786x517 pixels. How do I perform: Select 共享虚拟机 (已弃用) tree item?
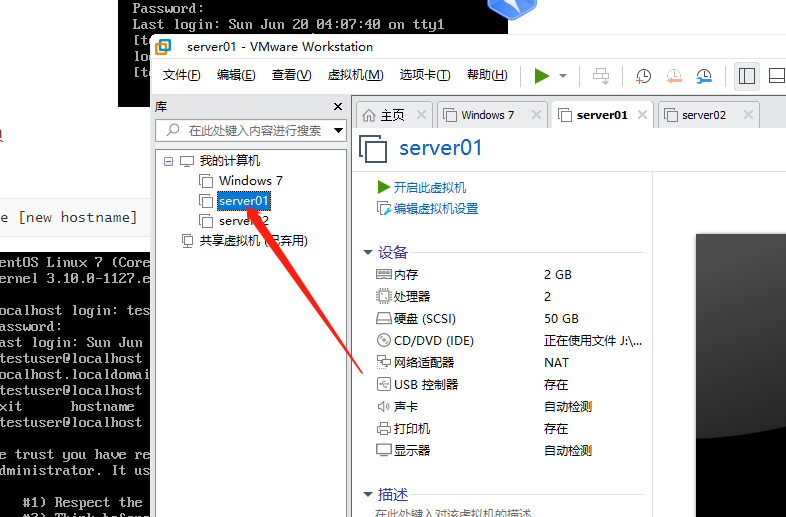(254, 241)
